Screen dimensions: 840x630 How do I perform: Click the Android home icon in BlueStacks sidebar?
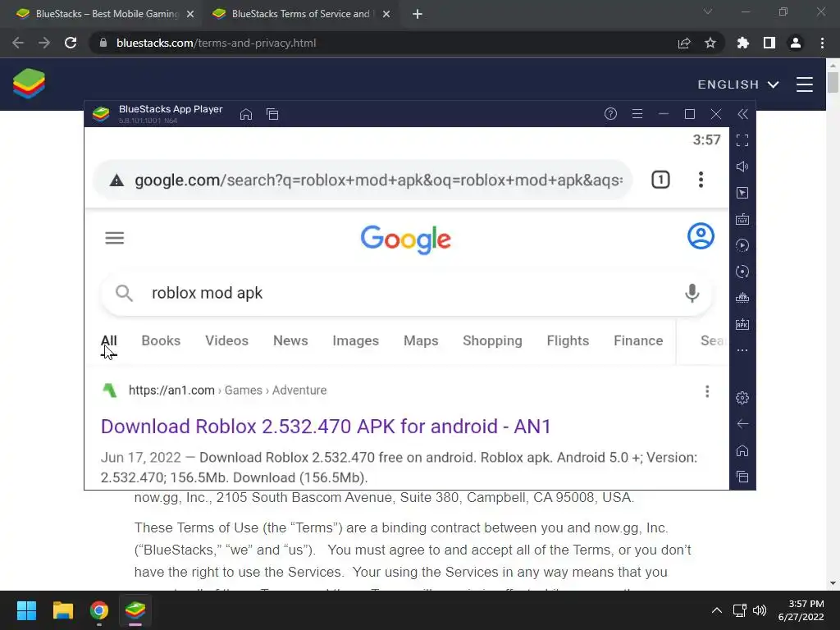pyautogui.click(x=742, y=450)
